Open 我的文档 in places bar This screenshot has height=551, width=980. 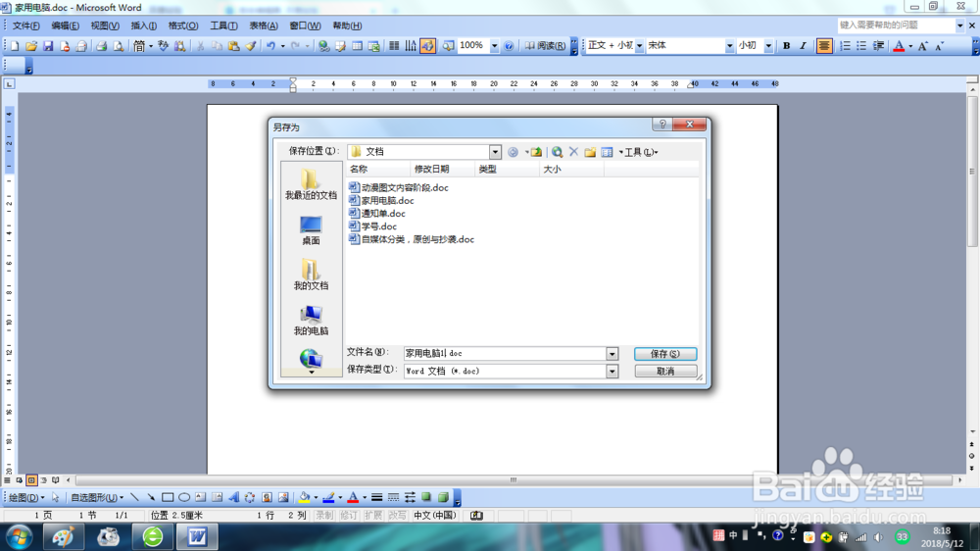click(x=311, y=275)
